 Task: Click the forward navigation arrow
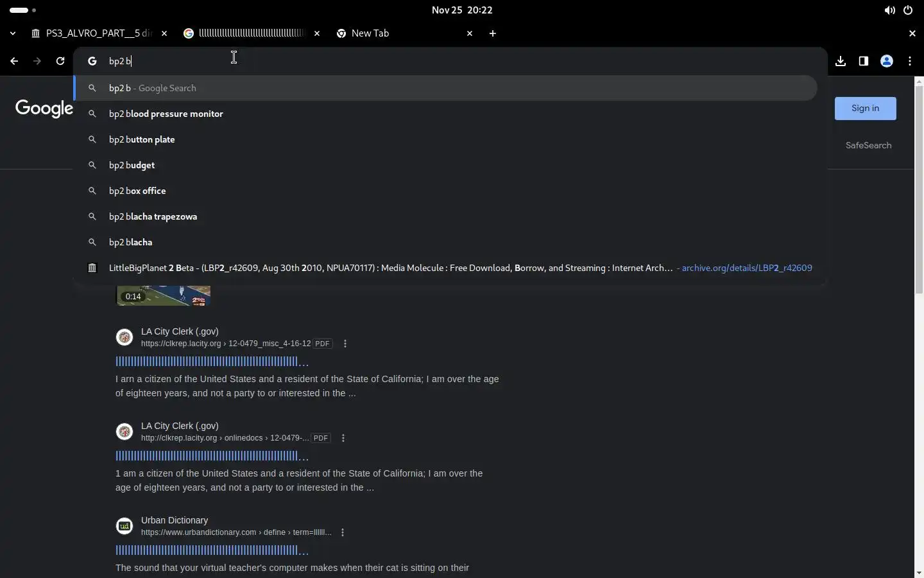[x=37, y=61]
